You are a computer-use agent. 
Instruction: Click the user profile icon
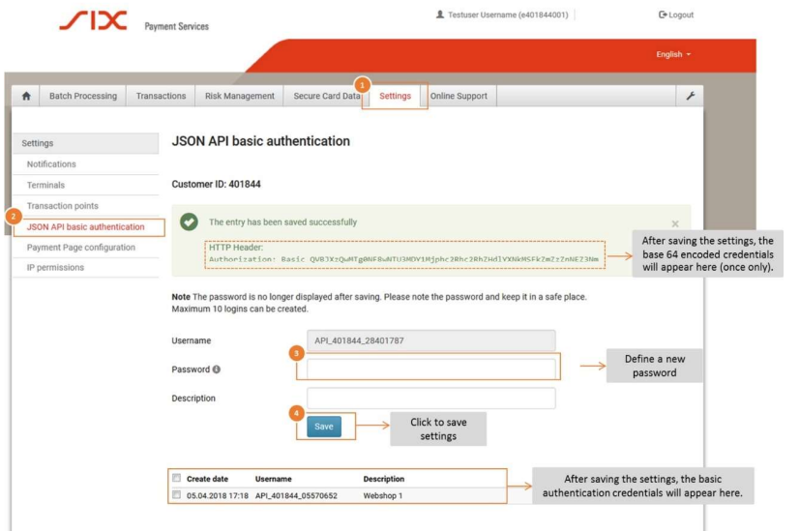(441, 15)
